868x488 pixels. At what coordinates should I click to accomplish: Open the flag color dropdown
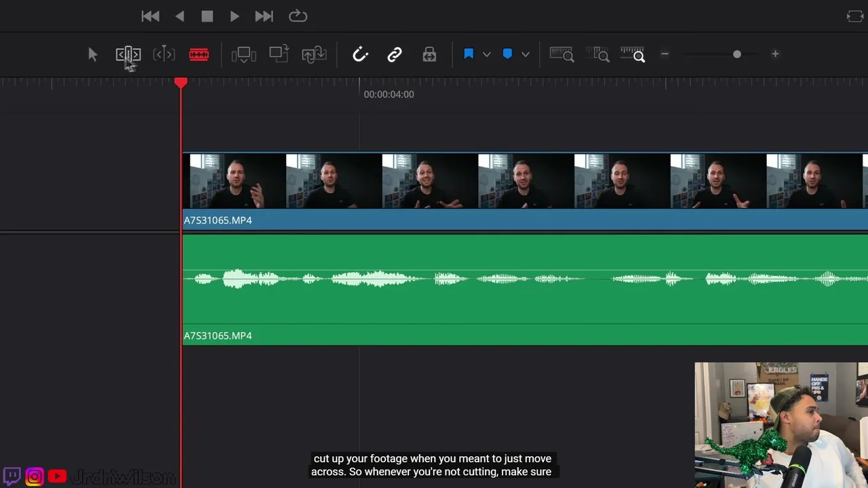coord(486,54)
